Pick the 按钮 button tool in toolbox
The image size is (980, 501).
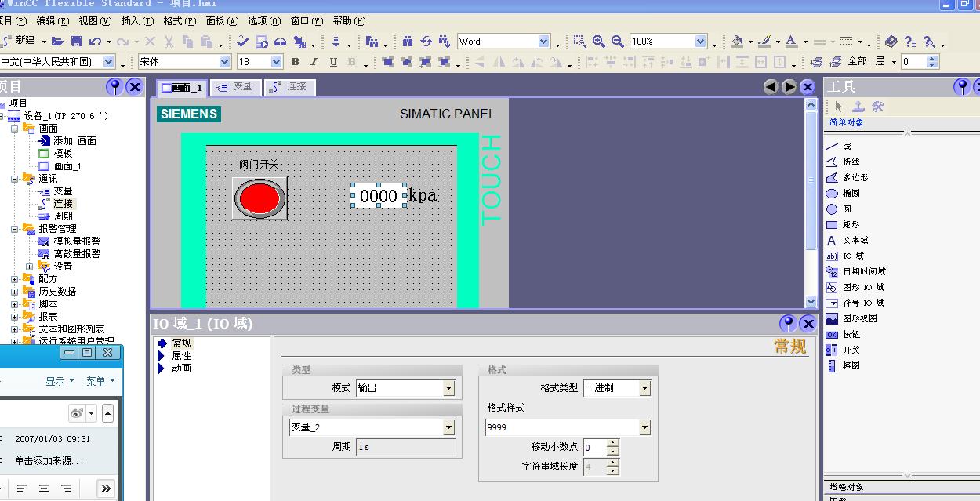coord(843,334)
